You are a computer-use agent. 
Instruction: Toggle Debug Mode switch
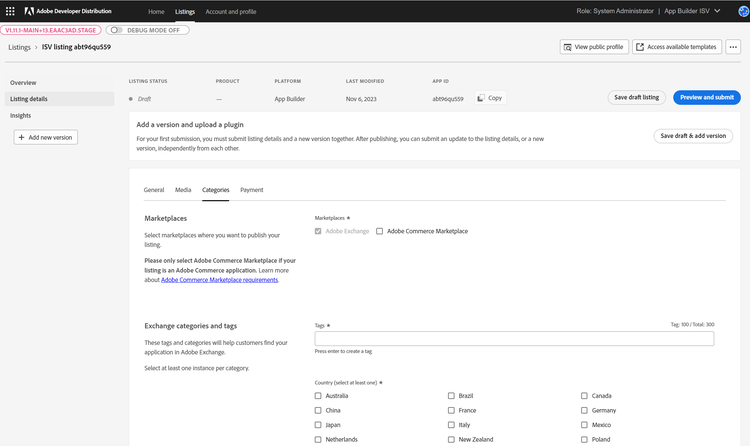pyautogui.click(x=117, y=30)
